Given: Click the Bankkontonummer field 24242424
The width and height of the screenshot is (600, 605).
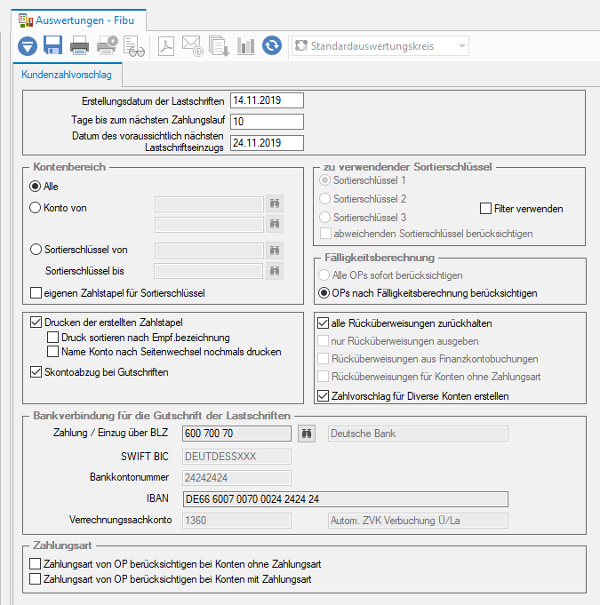Looking at the screenshot, I should click(x=237, y=478).
